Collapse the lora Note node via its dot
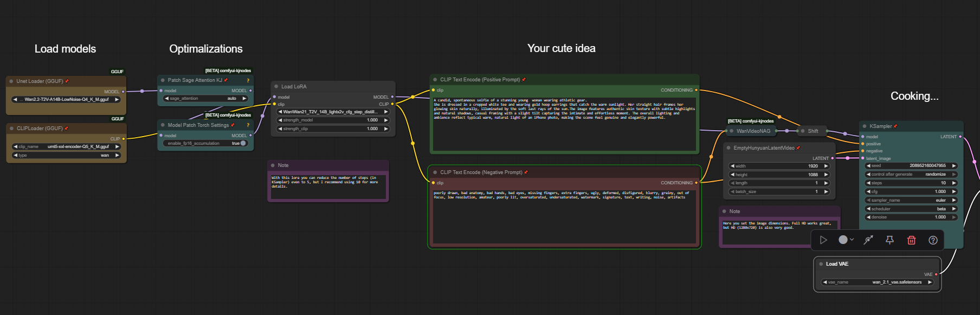The height and width of the screenshot is (315, 980). point(273,165)
